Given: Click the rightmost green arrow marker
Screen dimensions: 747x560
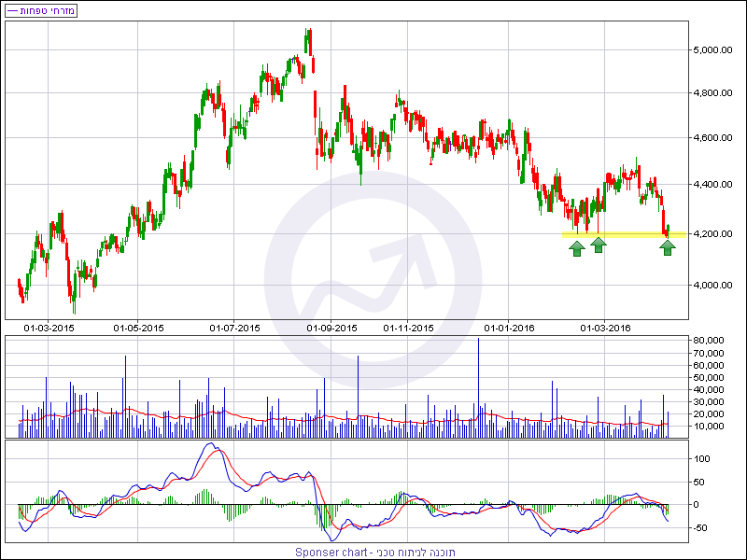Looking at the screenshot, I should click(x=668, y=247).
